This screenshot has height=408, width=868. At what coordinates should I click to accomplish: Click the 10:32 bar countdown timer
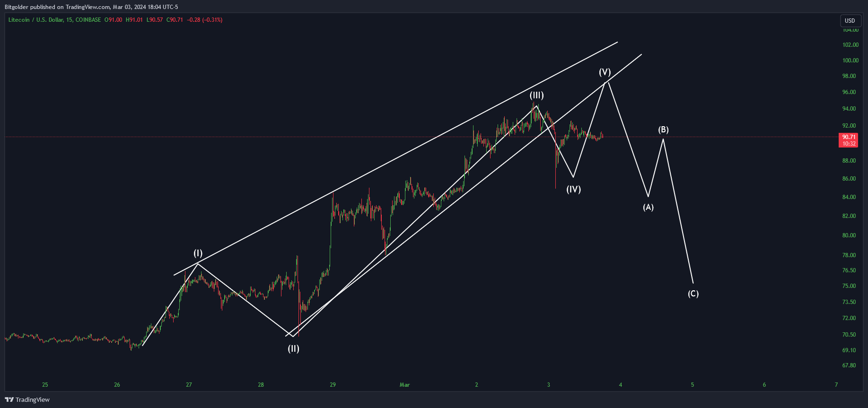tap(849, 144)
